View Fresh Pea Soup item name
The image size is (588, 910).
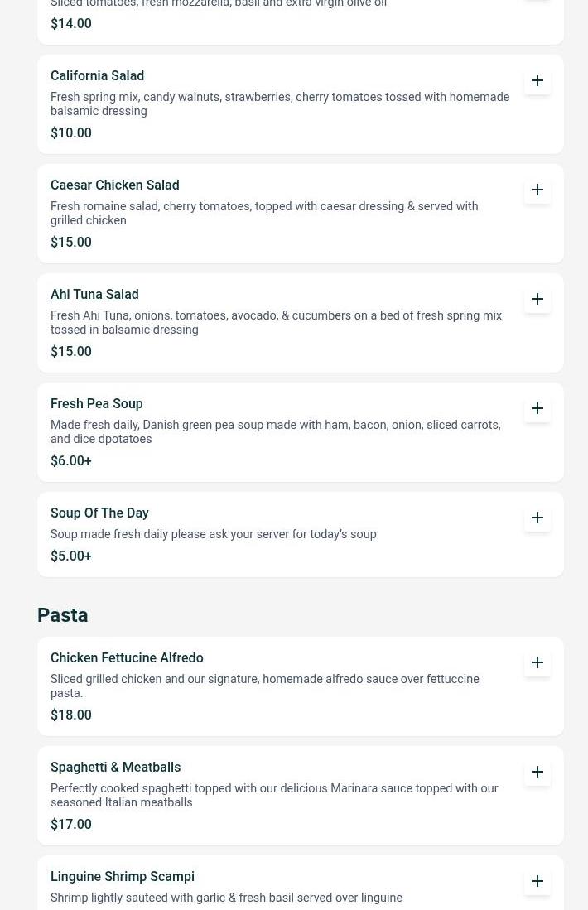coord(96,403)
